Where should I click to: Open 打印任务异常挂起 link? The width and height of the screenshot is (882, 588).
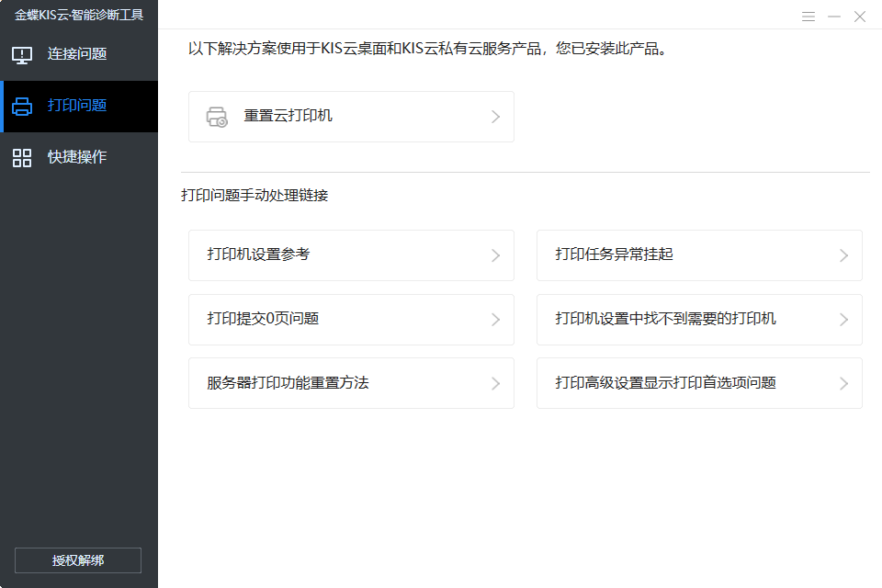click(699, 254)
